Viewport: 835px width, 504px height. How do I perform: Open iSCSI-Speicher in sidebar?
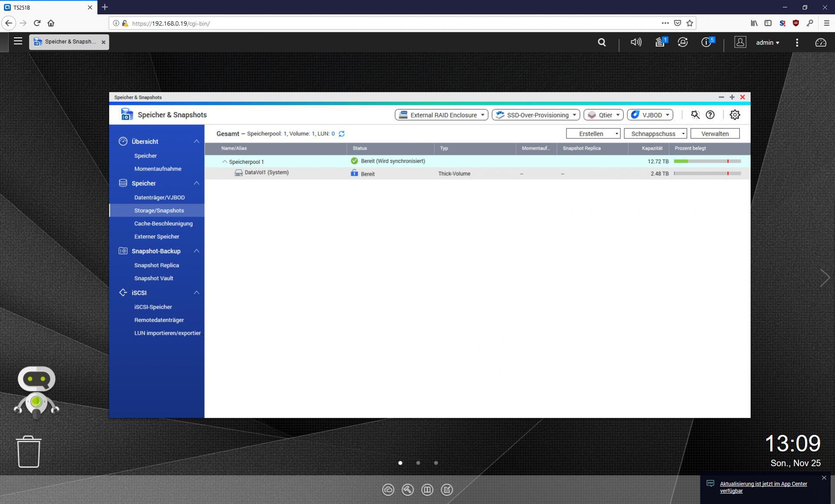coord(153,307)
